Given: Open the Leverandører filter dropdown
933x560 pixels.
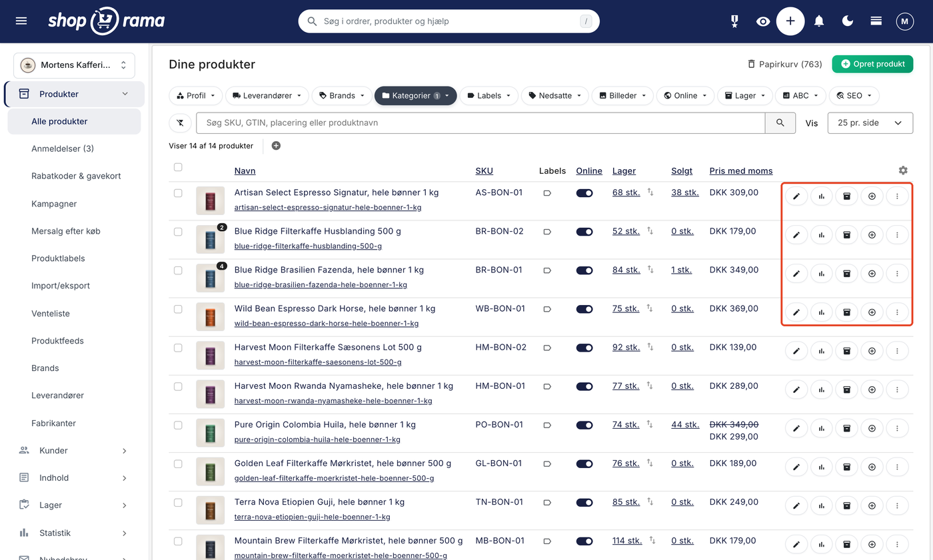Looking at the screenshot, I should [x=267, y=96].
